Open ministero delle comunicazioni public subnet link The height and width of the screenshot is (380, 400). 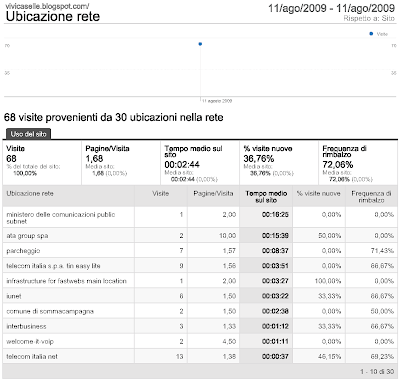(x=61, y=218)
